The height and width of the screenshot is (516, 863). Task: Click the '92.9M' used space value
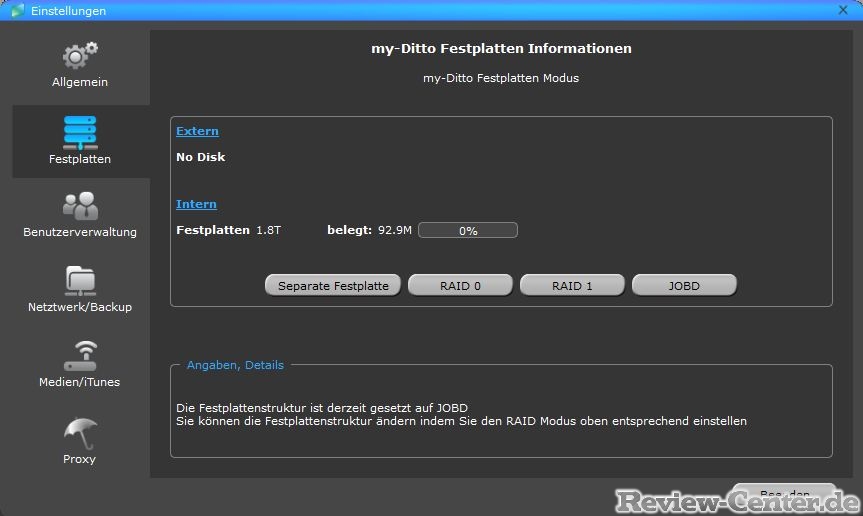click(395, 230)
